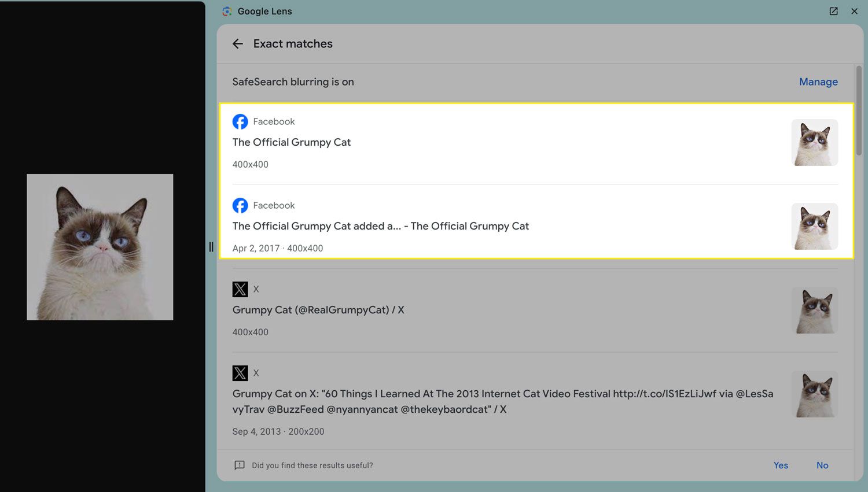This screenshot has height=492, width=868.
Task: Click the panel divider drag handle
Action: pyautogui.click(x=211, y=247)
